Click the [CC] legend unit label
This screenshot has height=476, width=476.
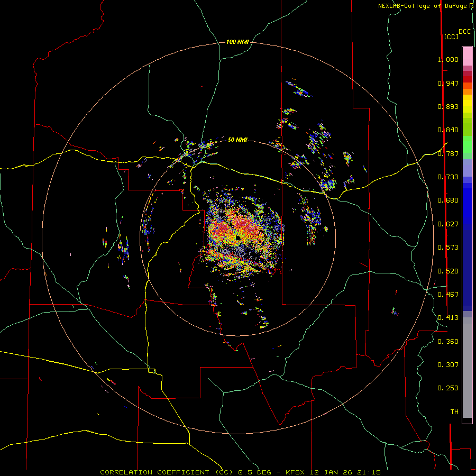[x=451, y=36]
